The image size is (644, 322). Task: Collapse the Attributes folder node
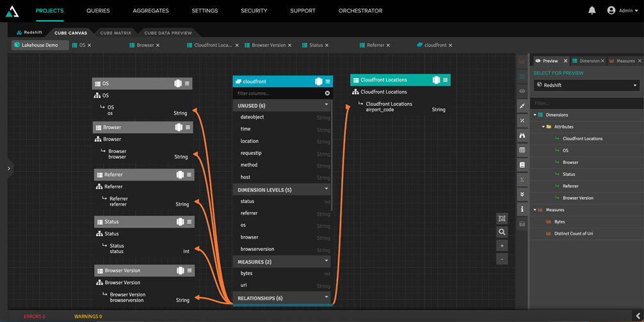543,127
